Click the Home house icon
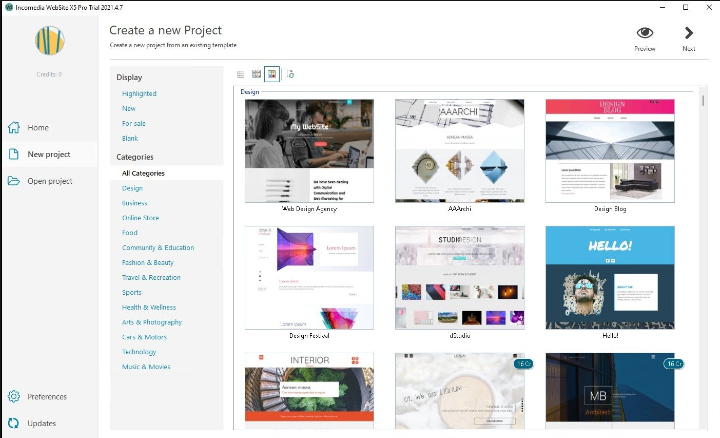Image resolution: width=720 pixels, height=438 pixels. coord(14,127)
